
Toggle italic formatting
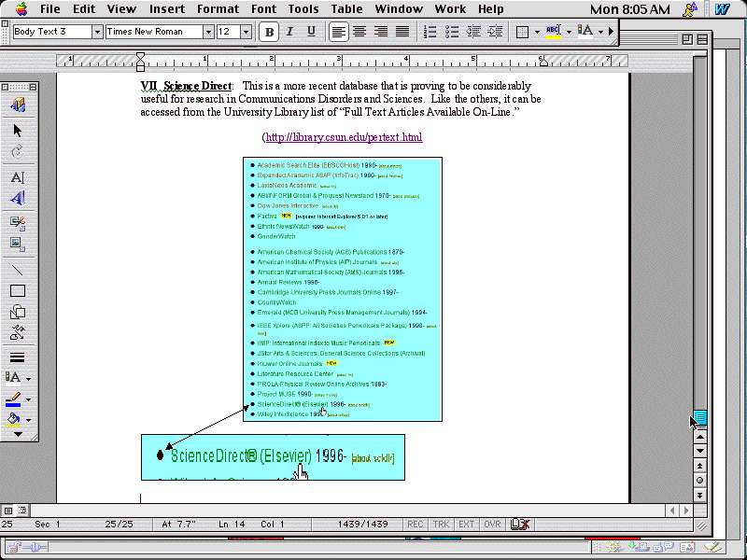point(289,32)
